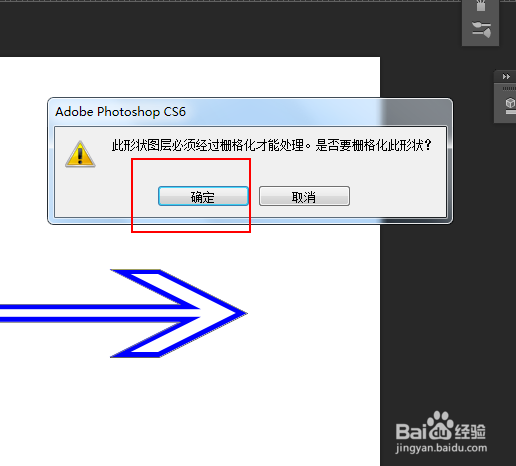516x466 pixels.
Task: Open the Brush Presets panel icon
Action: [x=481, y=29]
